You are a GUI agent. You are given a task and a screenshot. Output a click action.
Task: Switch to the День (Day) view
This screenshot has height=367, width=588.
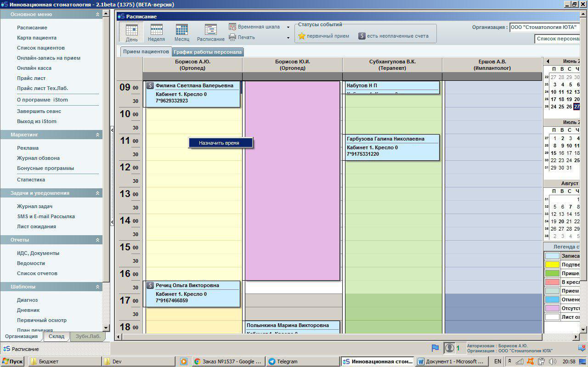click(x=131, y=33)
